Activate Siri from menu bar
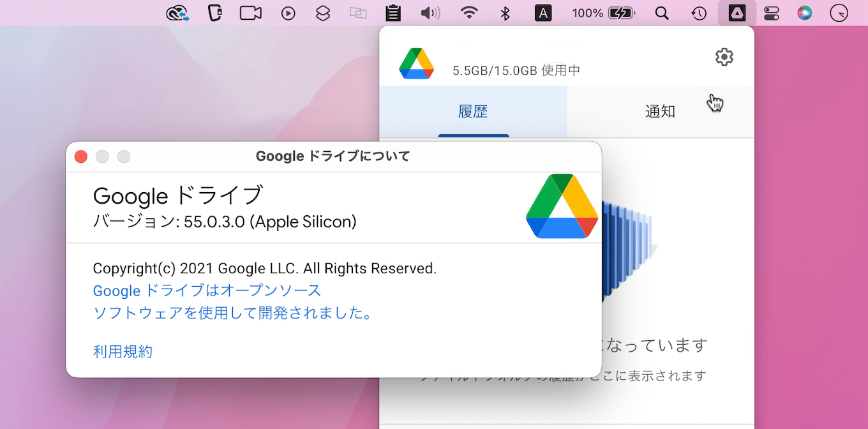Image resolution: width=868 pixels, height=429 pixels. (x=805, y=13)
